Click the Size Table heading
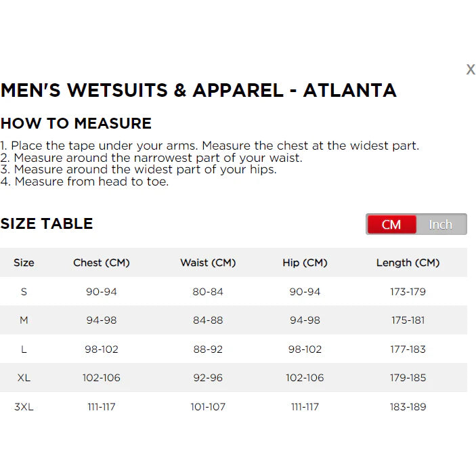 [x=47, y=224]
